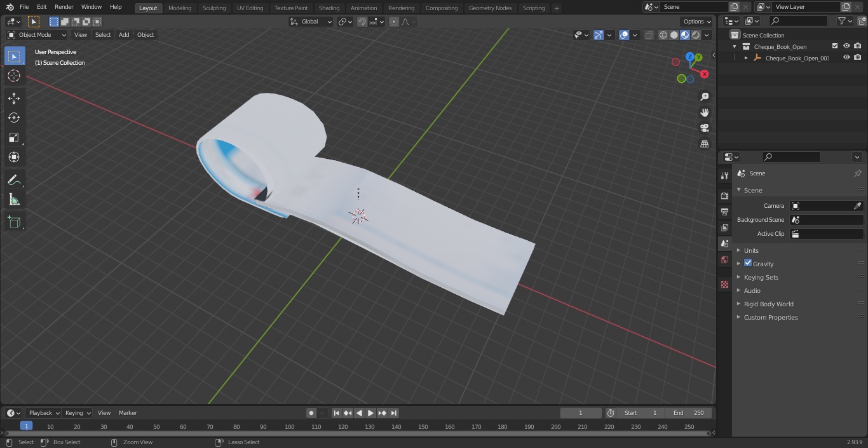The image size is (868, 448).
Task: Switch to the Modeling workspace tab
Action: coord(180,8)
